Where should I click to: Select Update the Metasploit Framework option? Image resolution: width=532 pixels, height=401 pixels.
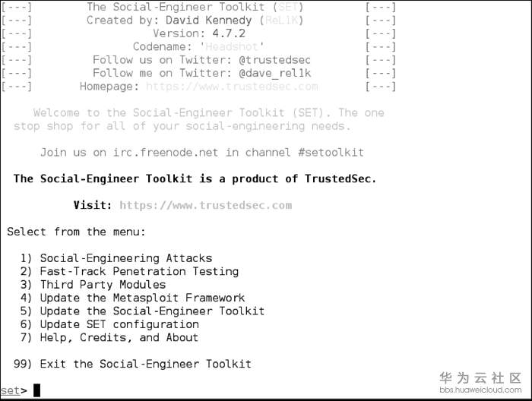click(x=142, y=298)
